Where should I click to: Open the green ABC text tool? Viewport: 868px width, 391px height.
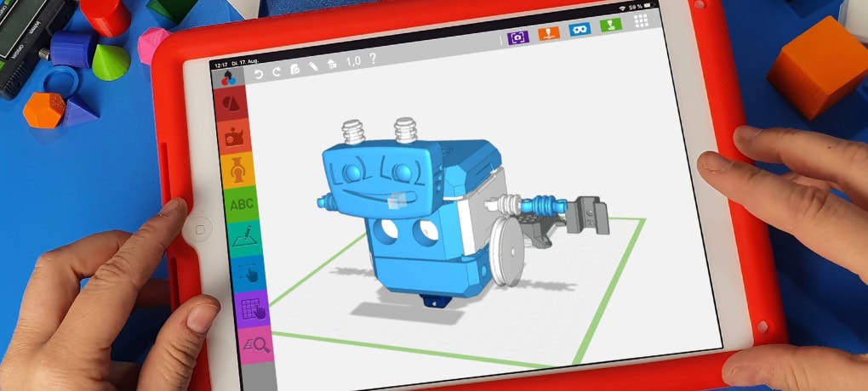[242, 205]
